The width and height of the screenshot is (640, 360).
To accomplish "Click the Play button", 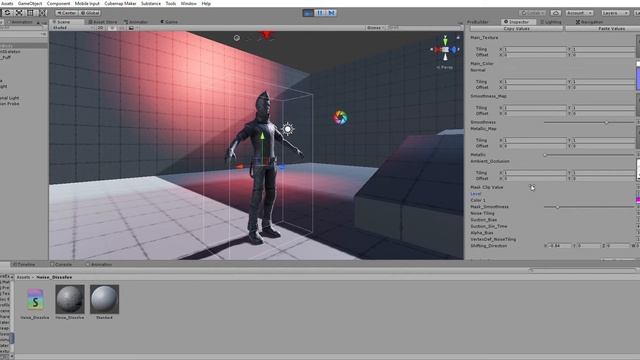I will pos(308,13).
